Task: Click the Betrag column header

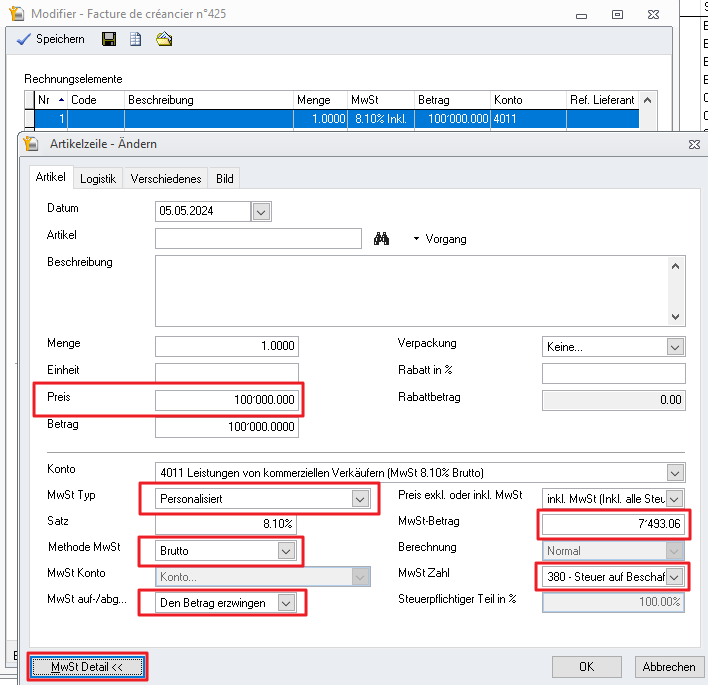Action: tap(452, 100)
